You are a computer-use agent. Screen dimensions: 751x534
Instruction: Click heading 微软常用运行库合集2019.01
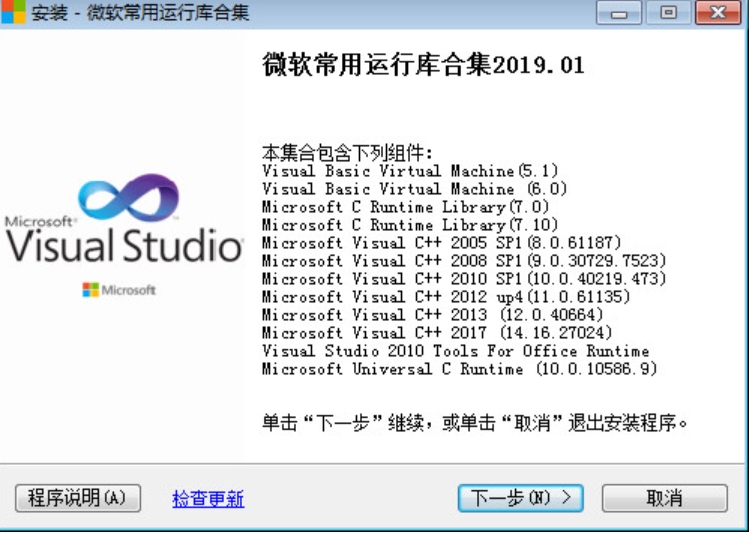[423, 65]
